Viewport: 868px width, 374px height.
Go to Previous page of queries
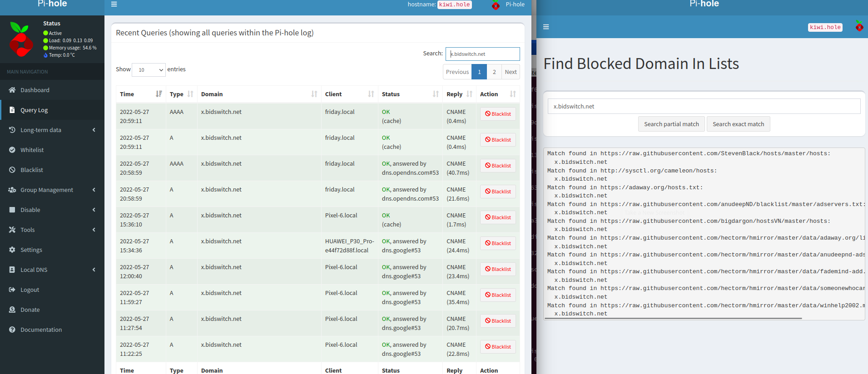coord(457,72)
